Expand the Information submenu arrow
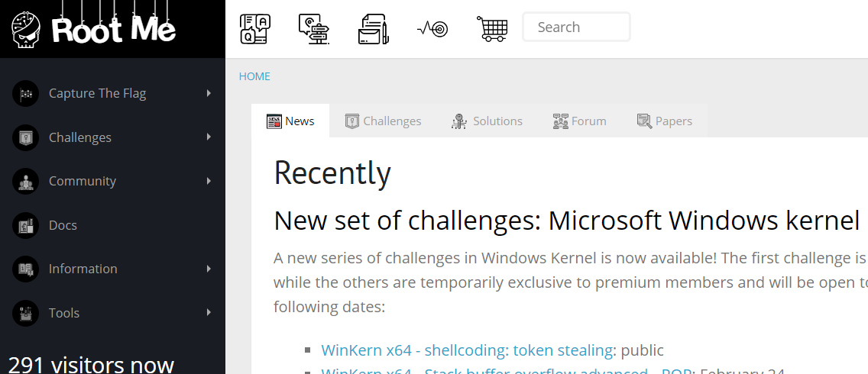This screenshot has width=868, height=374. (x=209, y=269)
